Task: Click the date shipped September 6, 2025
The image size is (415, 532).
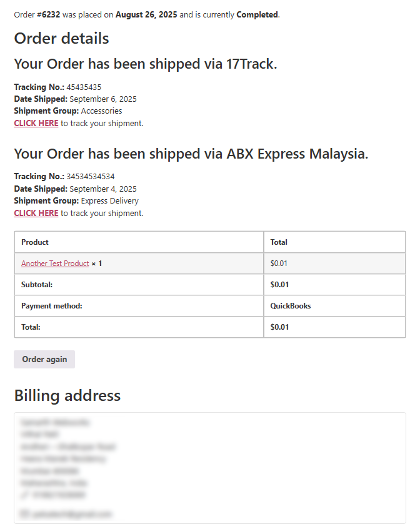Action: [103, 99]
